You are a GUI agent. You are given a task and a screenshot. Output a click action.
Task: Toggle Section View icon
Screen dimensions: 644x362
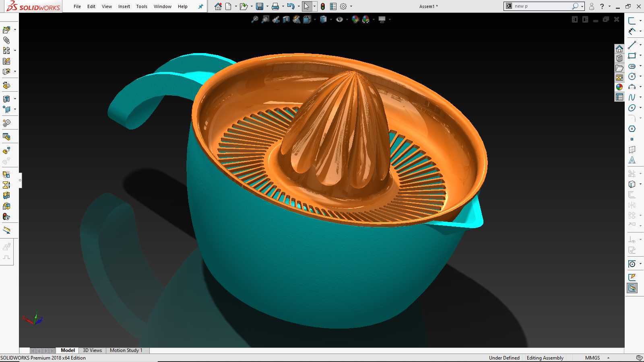point(286,19)
